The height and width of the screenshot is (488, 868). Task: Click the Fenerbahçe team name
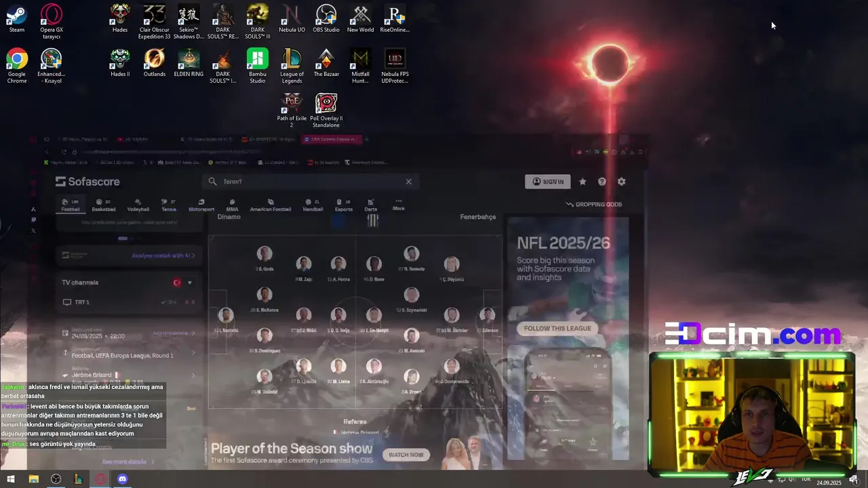tap(478, 217)
